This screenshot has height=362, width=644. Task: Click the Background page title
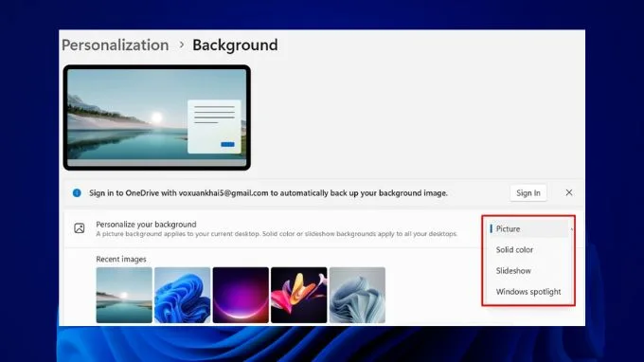235,45
